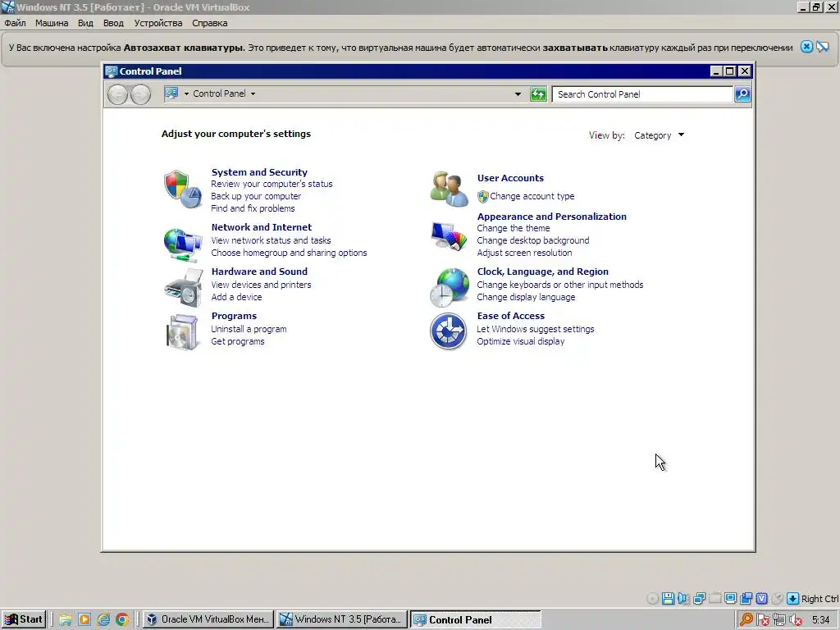Image resolution: width=840 pixels, height=630 pixels.
Task: Open the Файл menu
Action: [x=15, y=23]
